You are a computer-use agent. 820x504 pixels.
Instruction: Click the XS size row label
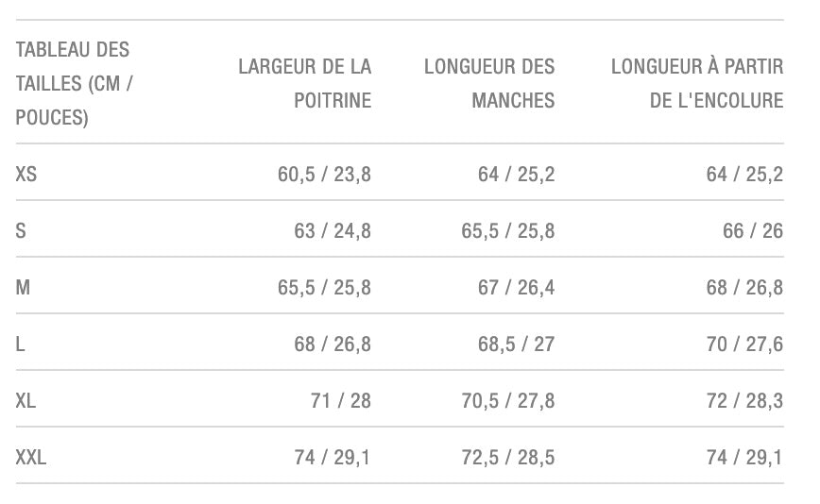pyautogui.click(x=26, y=174)
